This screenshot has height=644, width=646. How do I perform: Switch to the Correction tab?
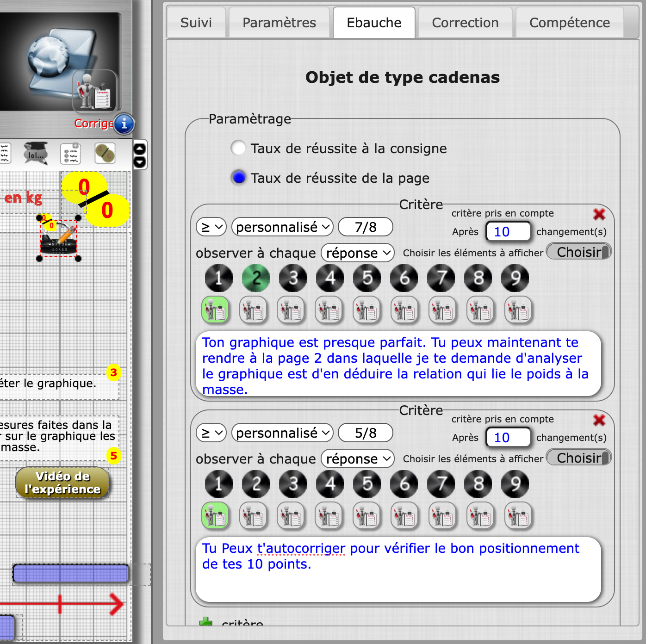point(465,23)
